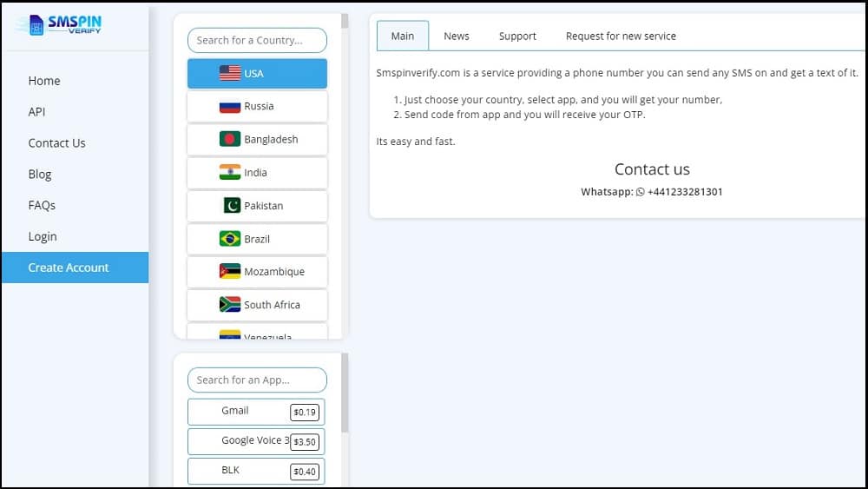Viewport: 868px width, 489px height.
Task: Choose India country name
Action: 255,173
